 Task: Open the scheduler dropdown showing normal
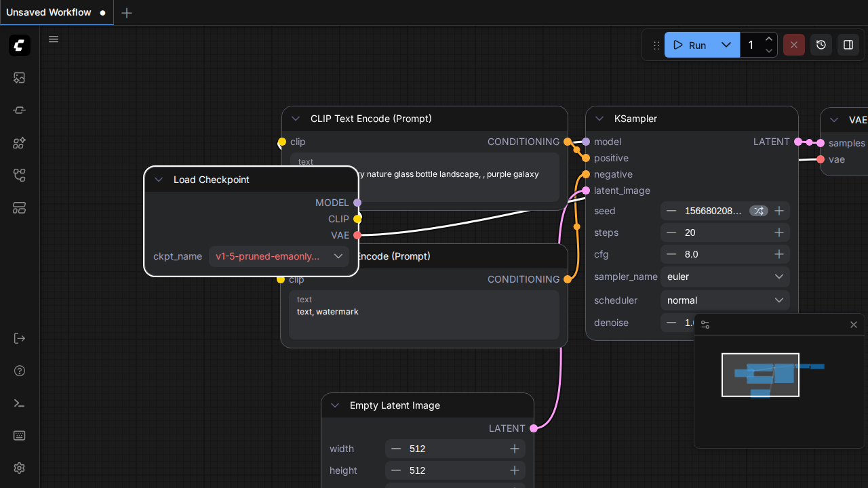click(724, 300)
